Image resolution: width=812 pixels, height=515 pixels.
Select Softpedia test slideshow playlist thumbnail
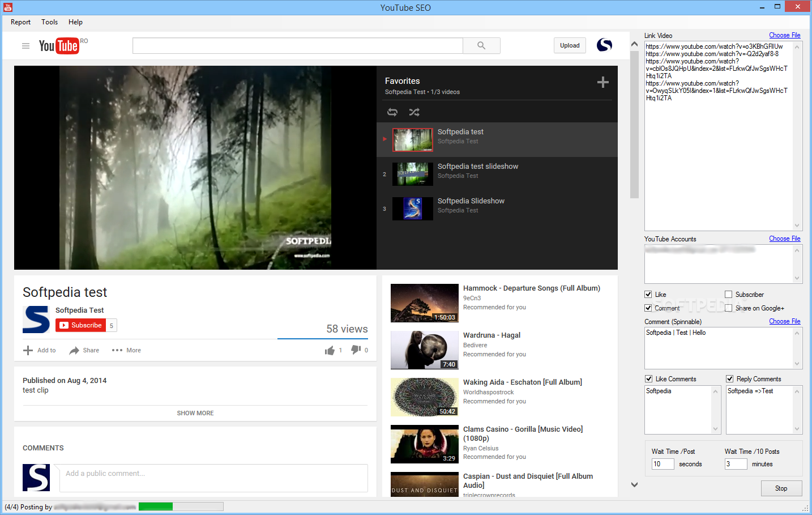pos(413,174)
